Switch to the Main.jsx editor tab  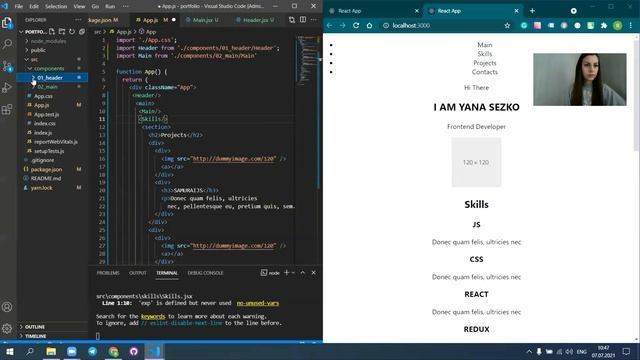(205, 20)
